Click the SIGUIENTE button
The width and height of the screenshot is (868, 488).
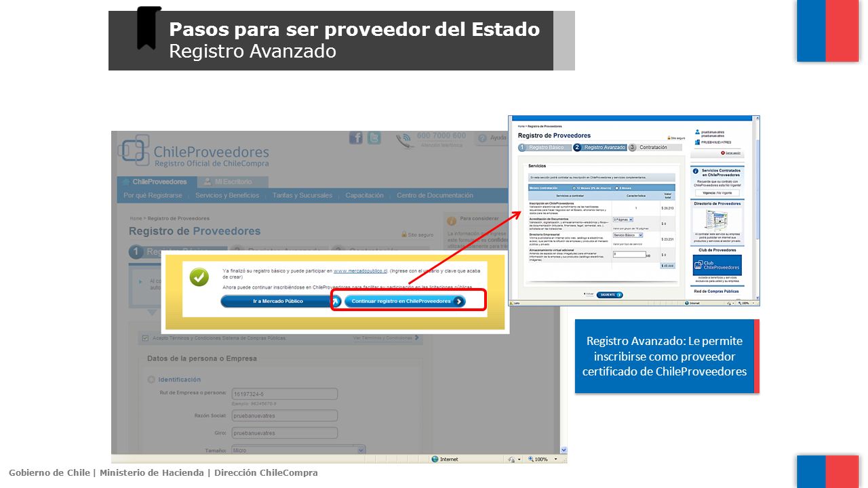coord(610,295)
